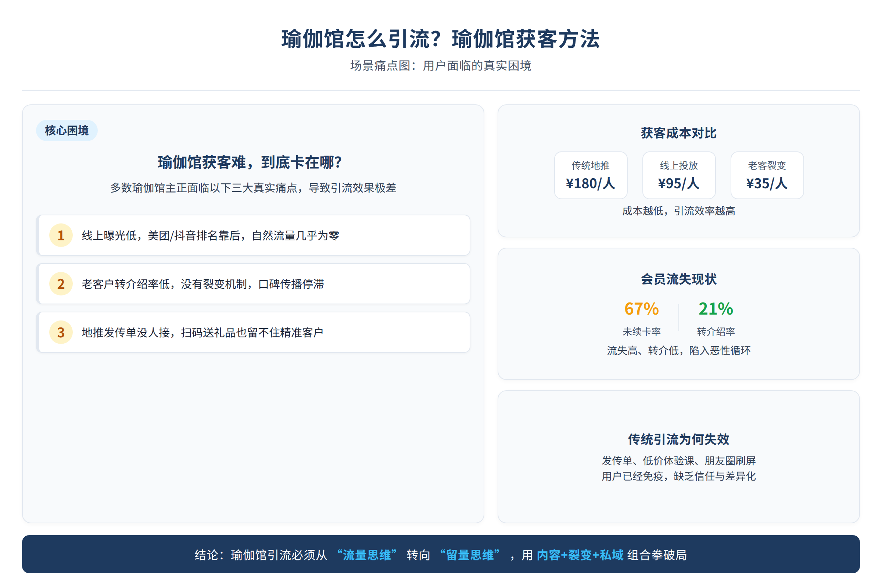Click the 会员流失现状 heading
Image resolution: width=882 pixels, height=588 pixels.
[x=679, y=279]
